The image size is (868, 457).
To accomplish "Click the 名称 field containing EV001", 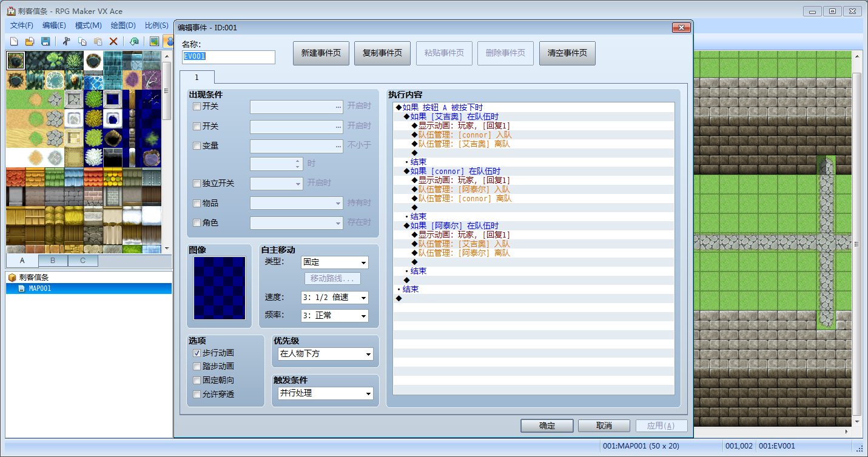I will (229, 57).
